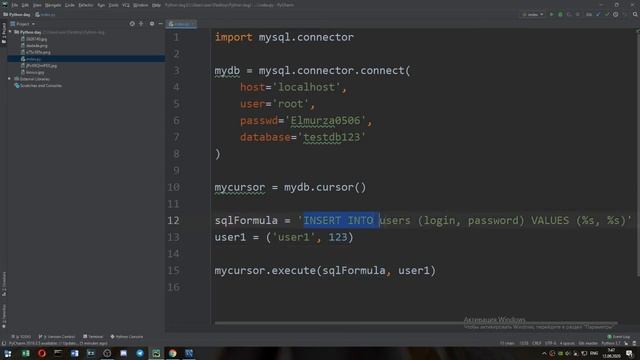Click the editor vertical scrollbar
The height and width of the screenshot is (360, 640).
(x=638, y=155)
